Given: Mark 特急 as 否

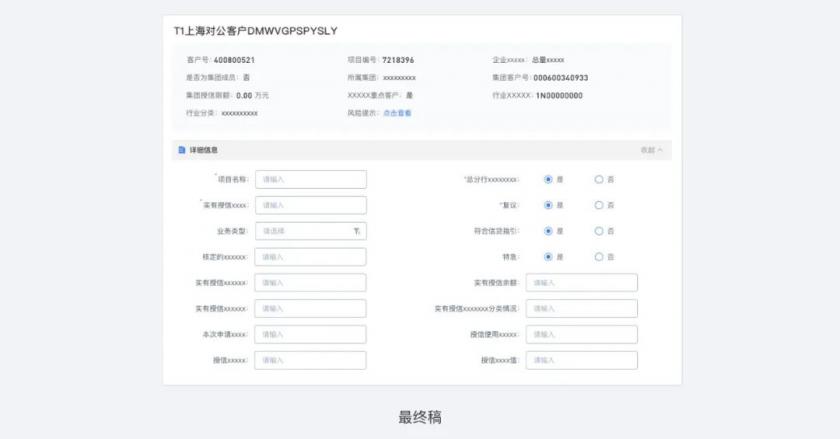Looking at the screenshot, I should click(x=599, y=257).
